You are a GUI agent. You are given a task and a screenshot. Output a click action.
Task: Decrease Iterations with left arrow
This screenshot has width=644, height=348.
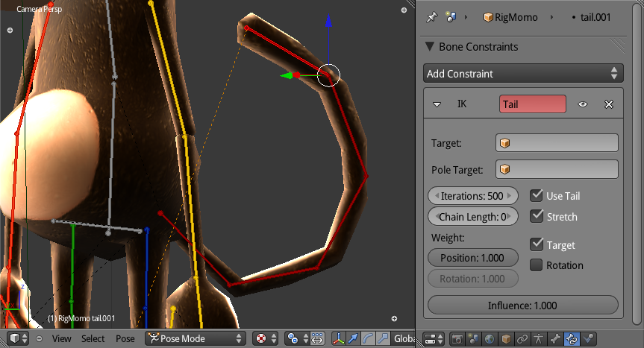point(437,195)
